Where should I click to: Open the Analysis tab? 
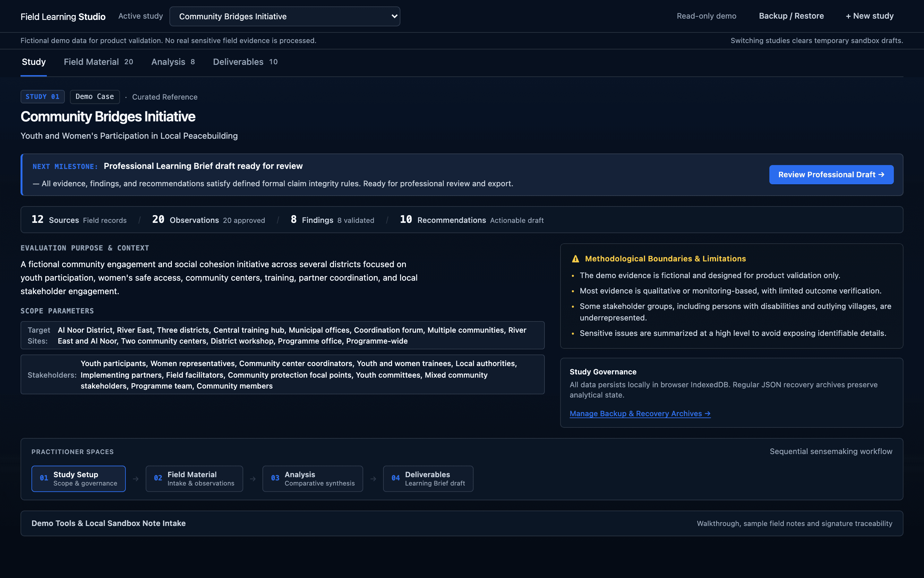click(173, 62)
